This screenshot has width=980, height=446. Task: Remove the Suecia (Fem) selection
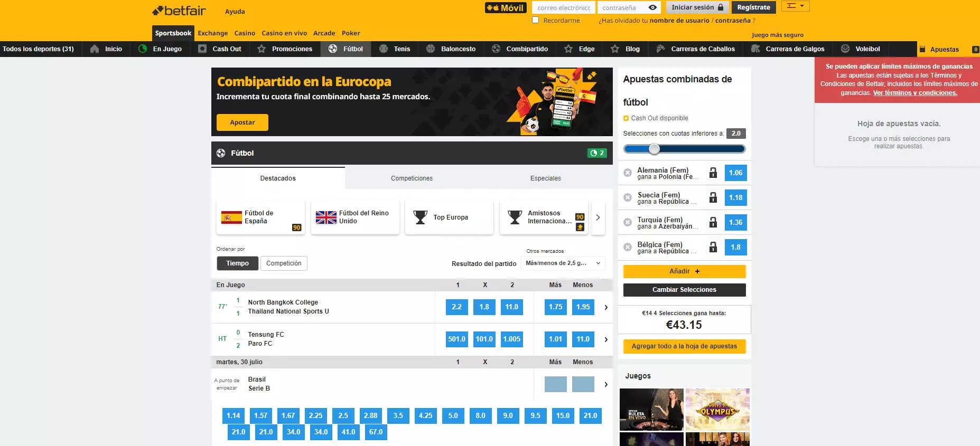pyautogui.click(x=628, y=197)
